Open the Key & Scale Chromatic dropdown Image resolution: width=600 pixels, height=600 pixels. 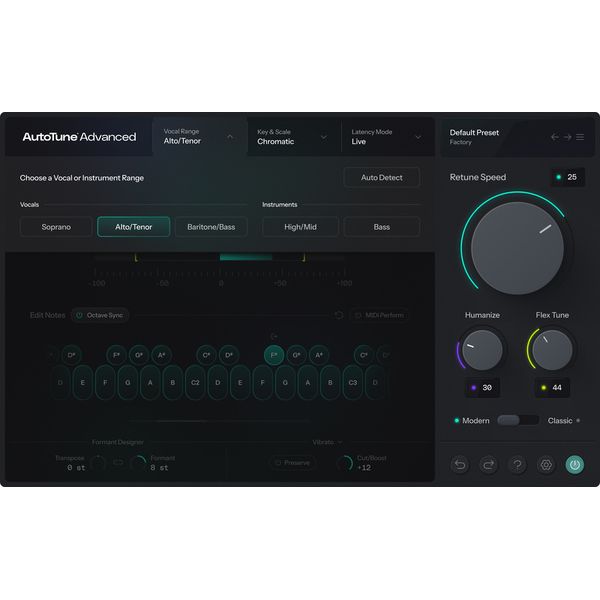tap(293, 137)
